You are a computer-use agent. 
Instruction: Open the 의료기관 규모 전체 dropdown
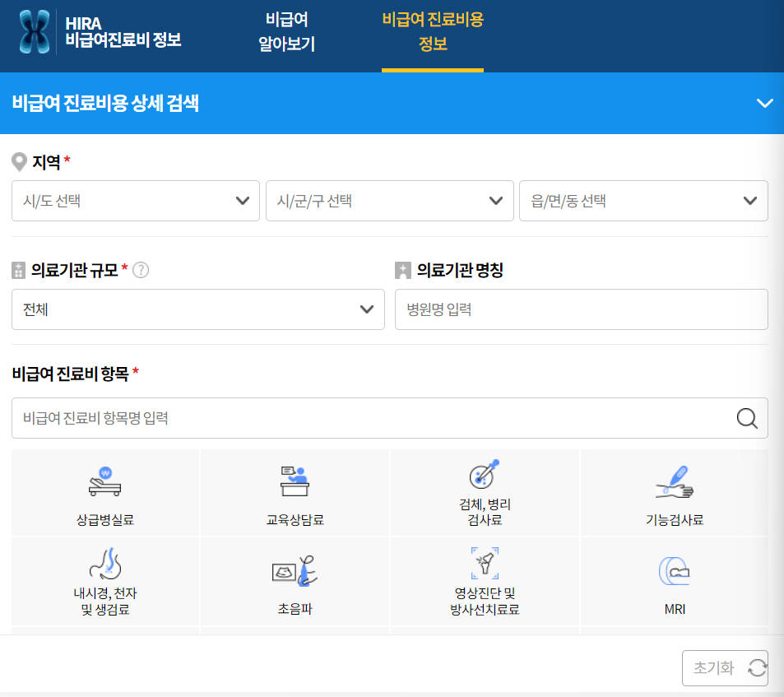tap(198, 309)
